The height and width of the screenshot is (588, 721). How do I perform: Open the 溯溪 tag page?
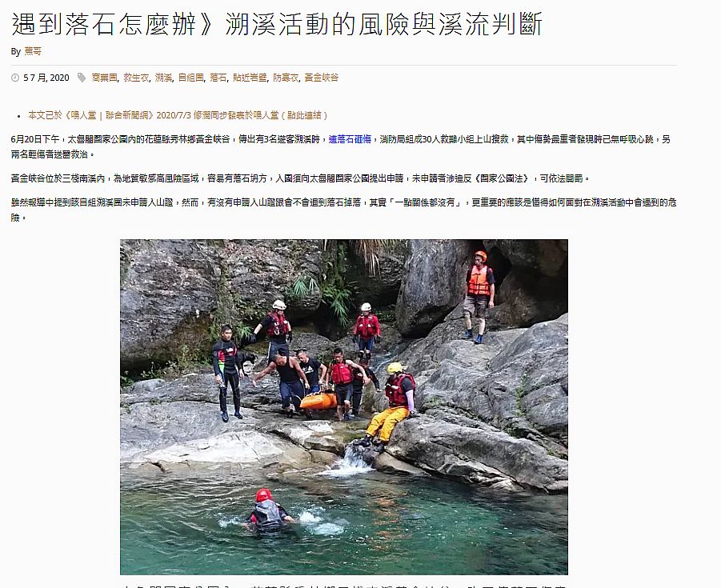coord(163,78)
